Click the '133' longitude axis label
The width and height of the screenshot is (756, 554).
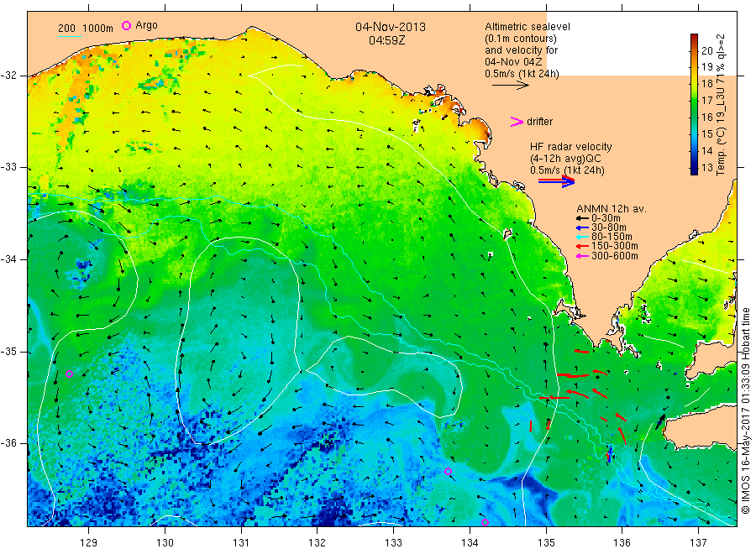(393, 543)
